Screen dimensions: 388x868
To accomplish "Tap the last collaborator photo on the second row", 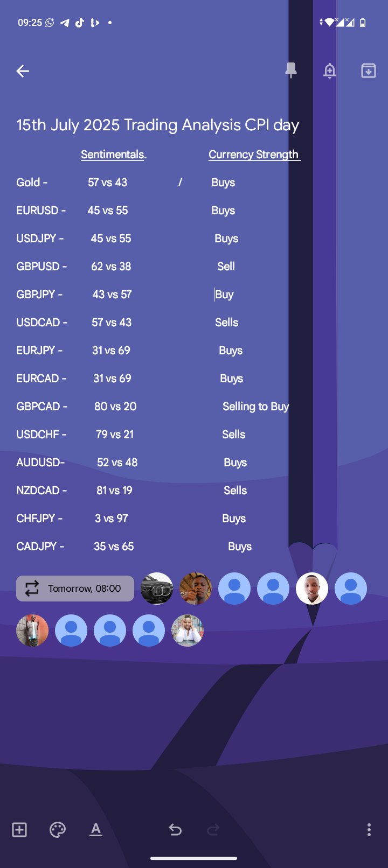I will 188,631.
